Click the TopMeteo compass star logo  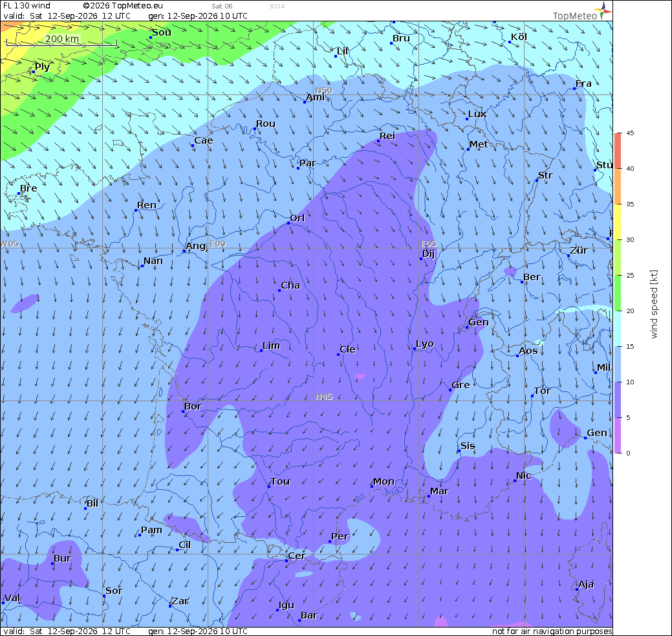pos(603,10)
